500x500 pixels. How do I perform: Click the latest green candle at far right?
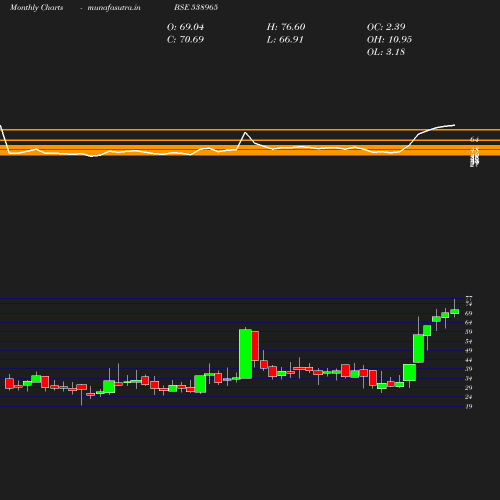pos(455,312)
